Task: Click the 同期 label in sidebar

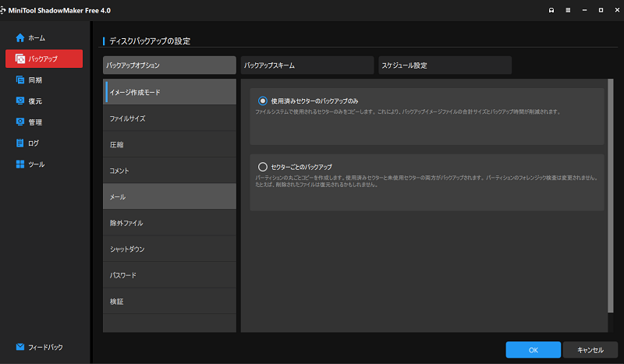Action: (x=35, y=80)
